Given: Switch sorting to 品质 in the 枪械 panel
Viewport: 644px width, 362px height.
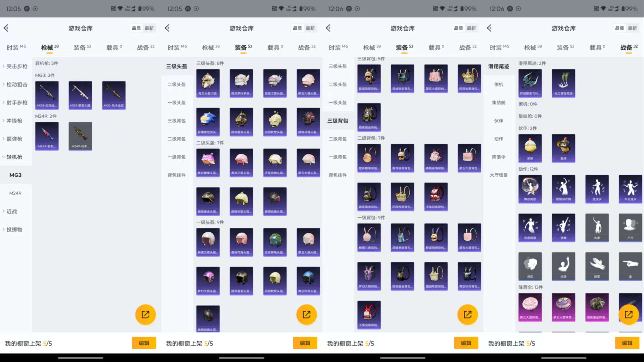Looking at the screenshot, I should click(137, 28).
